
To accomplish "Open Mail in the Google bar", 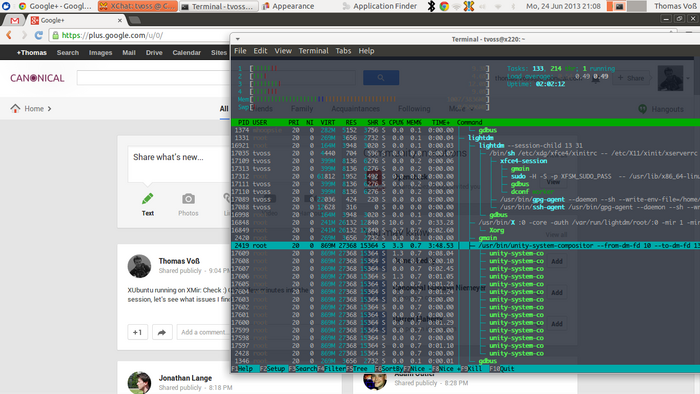I will (129, 53).
